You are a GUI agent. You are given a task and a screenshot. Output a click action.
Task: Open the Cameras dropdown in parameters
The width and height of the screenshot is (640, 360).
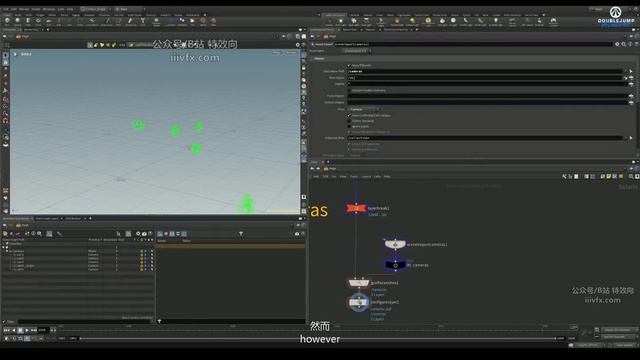(x=364, y=109)
